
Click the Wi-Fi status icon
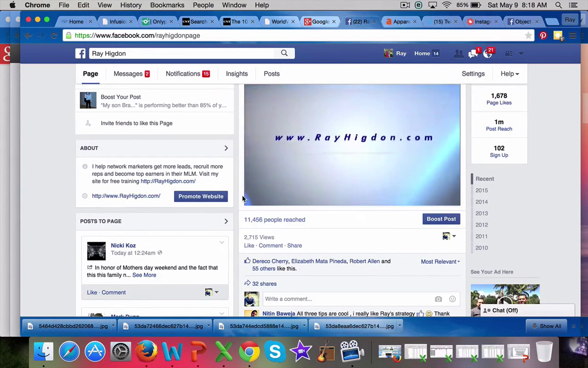pyautogui.click(x=446, y=5)
